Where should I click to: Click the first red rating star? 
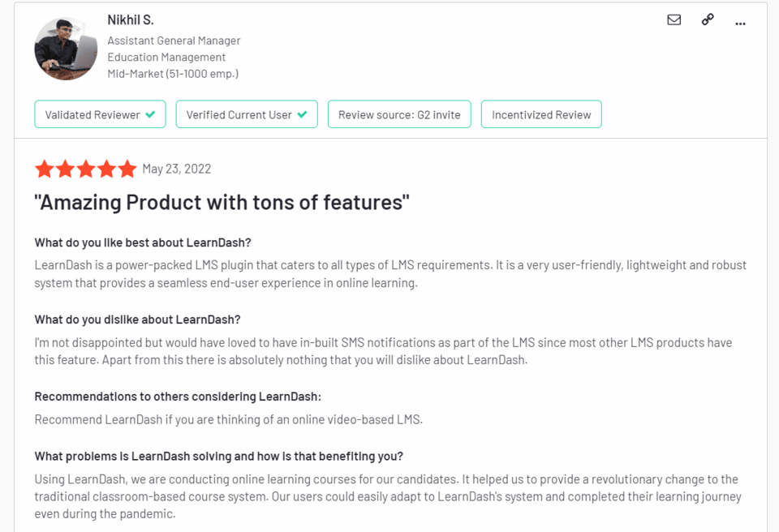44,169
